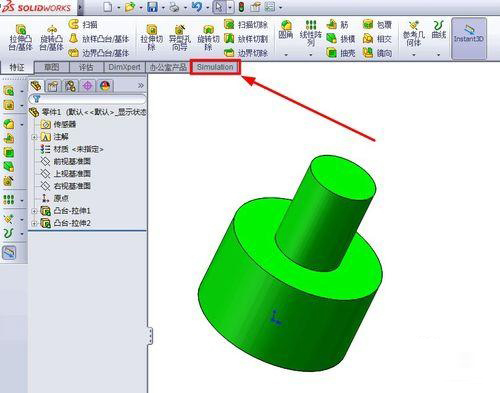Image resolution: width=500 pixels, height=393 pixels.
Task: Open the 参考几何体 dropdown arrow
Action: coord(414,54)
